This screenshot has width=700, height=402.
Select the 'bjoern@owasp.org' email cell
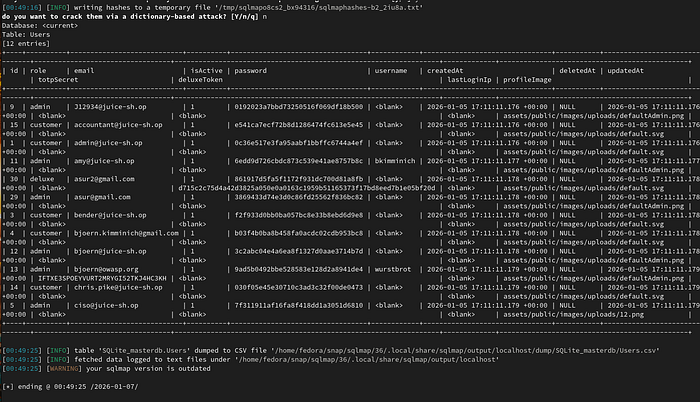click(106, 269)
